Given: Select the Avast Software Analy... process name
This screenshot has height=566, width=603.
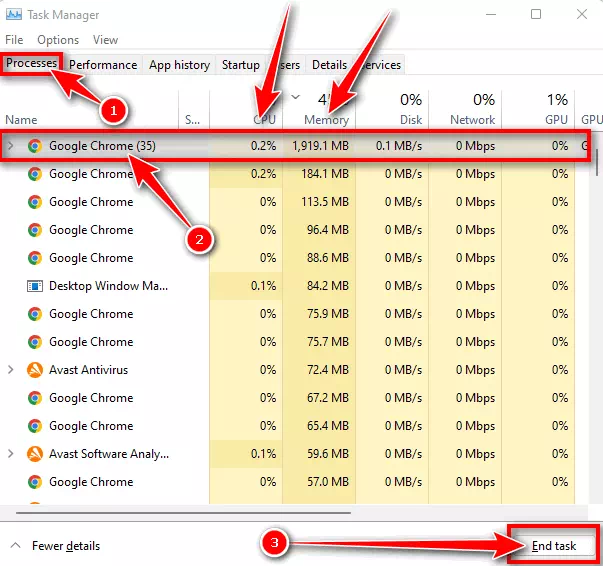Looking at the screenshot, I should pos(109,454).
